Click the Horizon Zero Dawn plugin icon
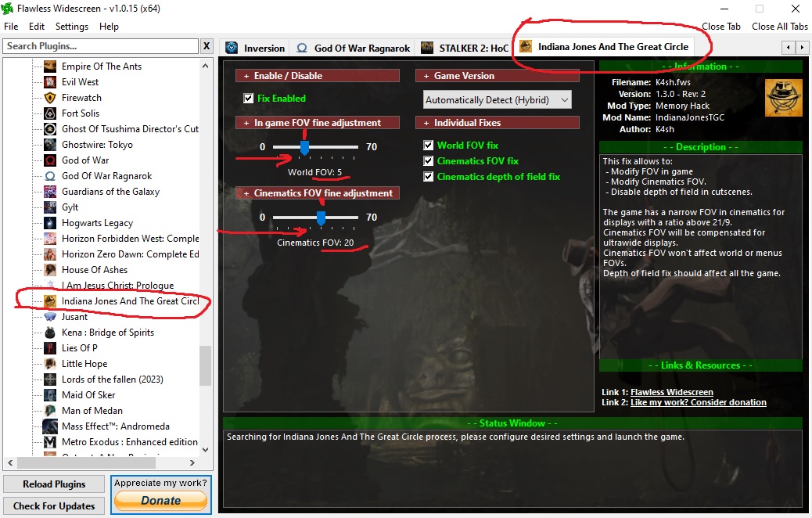Viewport: 812px width, 518px height. tap(50, 254)
